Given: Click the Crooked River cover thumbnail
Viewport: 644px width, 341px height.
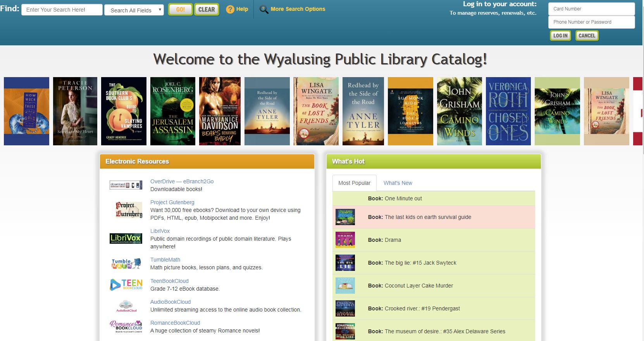Looking at the screenshot, I should click(x=345, y=308).
